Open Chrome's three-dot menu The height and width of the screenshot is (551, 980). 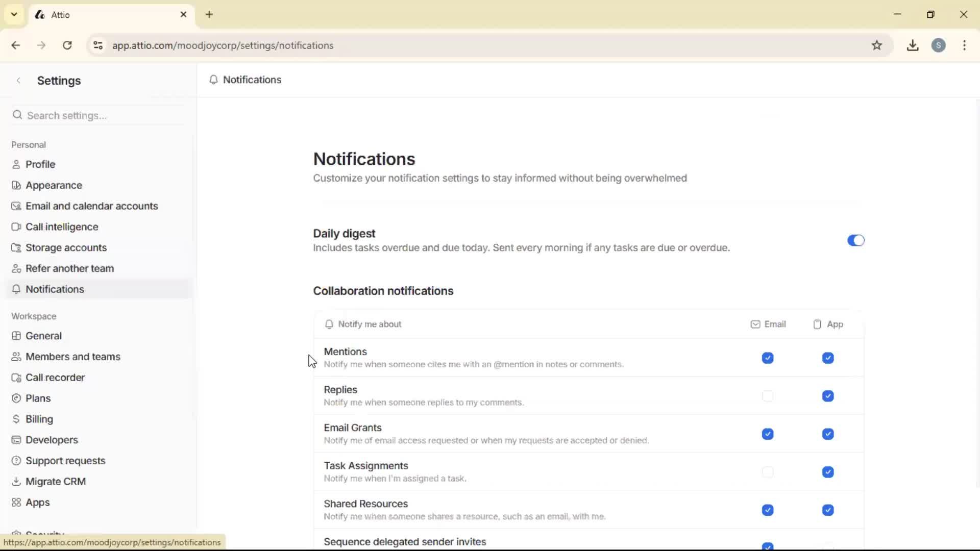click(964, 45)
